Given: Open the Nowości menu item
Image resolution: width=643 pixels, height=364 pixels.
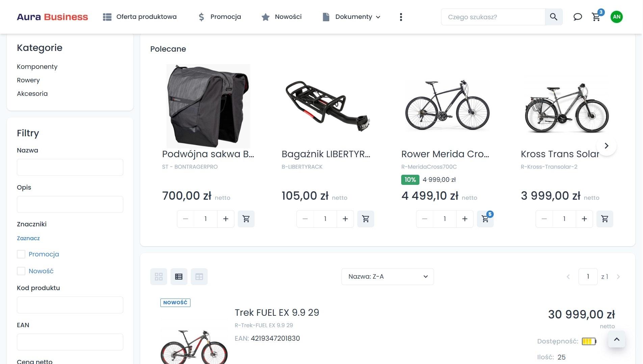Looking at the screenshot, I should click(282, 17).
